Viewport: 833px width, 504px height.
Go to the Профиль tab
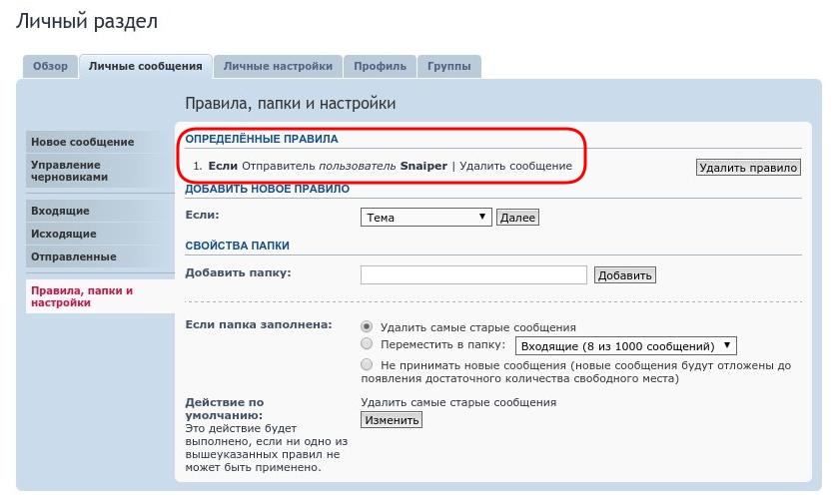(x=380, y=67)
